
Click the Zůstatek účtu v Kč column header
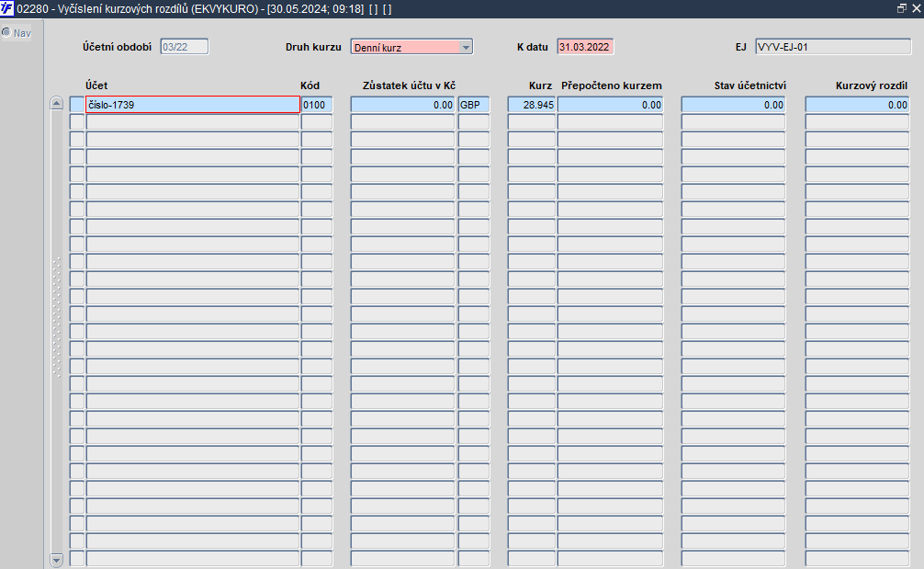(x=409, y=85)
